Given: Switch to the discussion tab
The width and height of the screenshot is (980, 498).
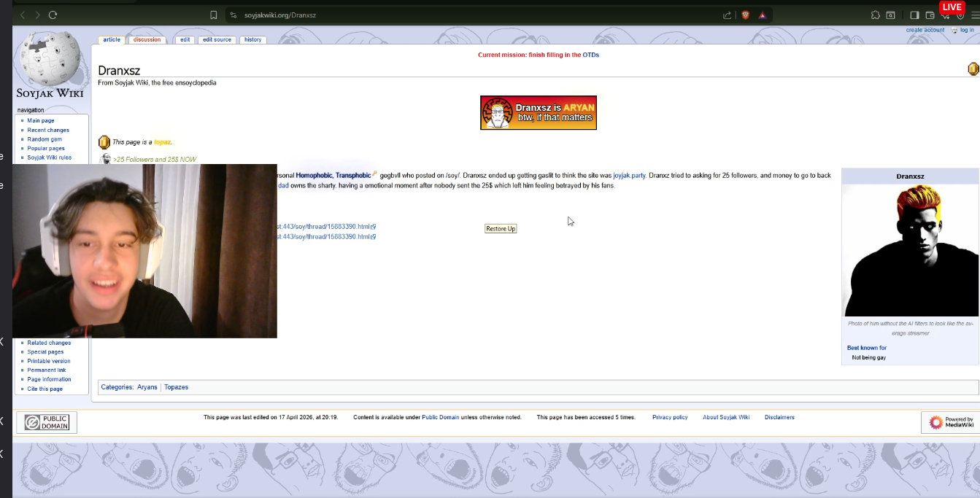Looking at the screenshot, I should (147, 39).
